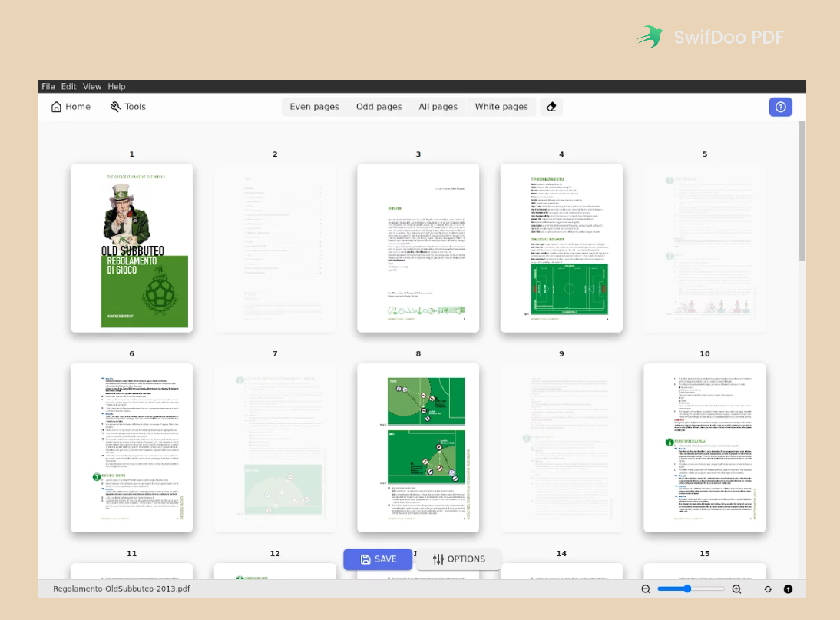Clear selection with the eraser icon
Image resolution: width=840 pixels, height=620 pixels.
click(551, 107)
